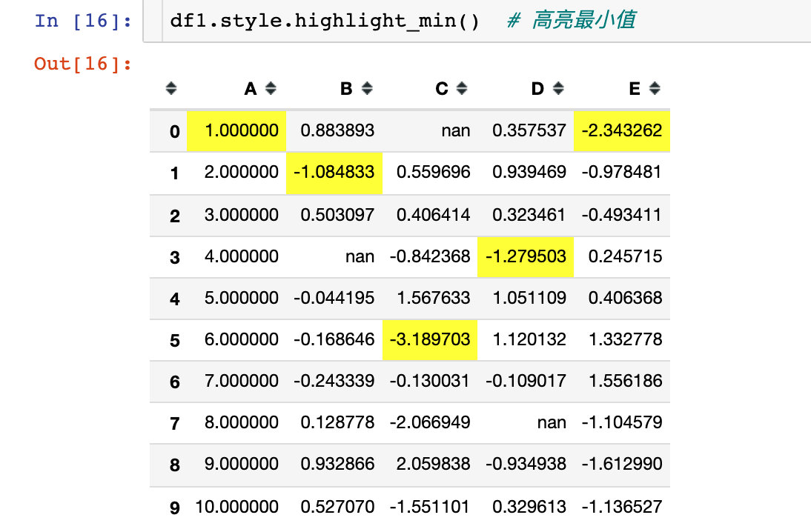
Task: Click highlighted cell 1.000000
Action: click(236, 131)
